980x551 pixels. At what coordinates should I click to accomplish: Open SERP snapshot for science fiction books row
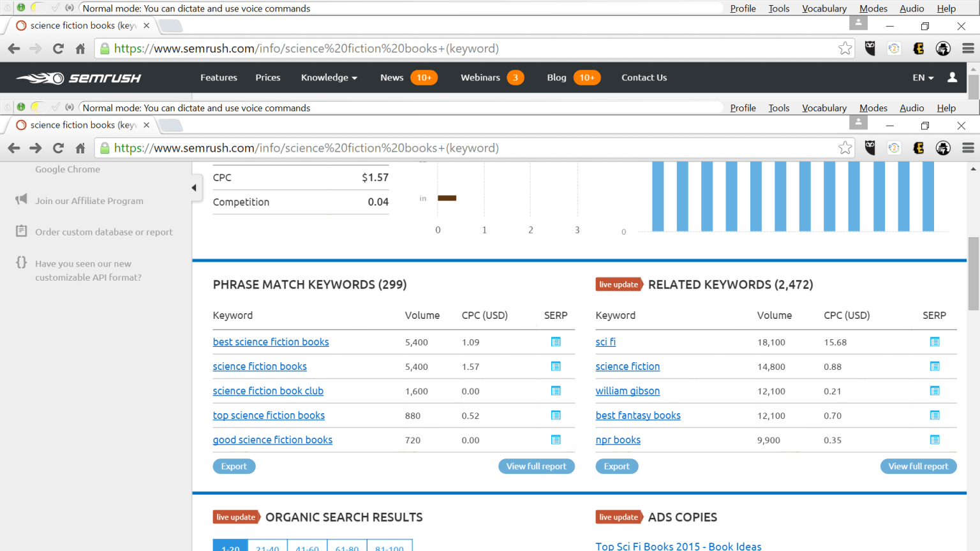pos(556,366)
